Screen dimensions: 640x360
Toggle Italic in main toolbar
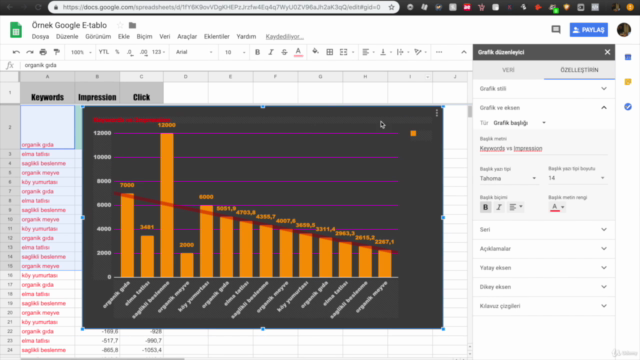271,52
